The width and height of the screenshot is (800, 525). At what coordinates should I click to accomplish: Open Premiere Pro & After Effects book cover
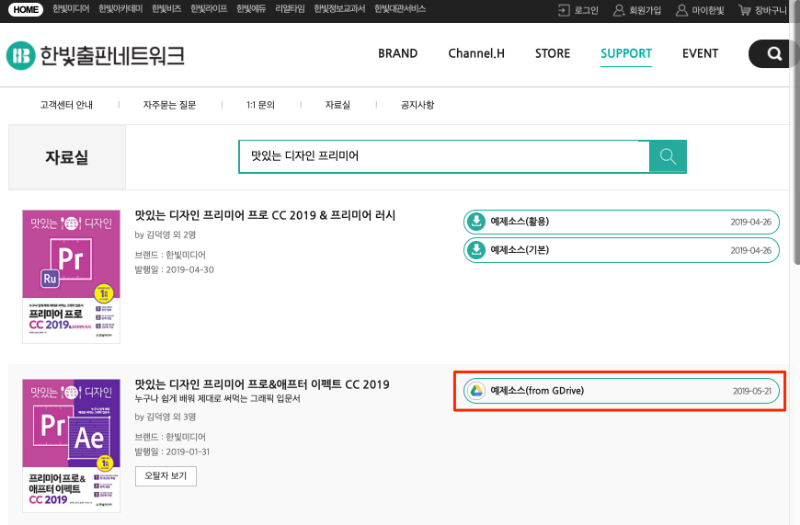(71, 445)
